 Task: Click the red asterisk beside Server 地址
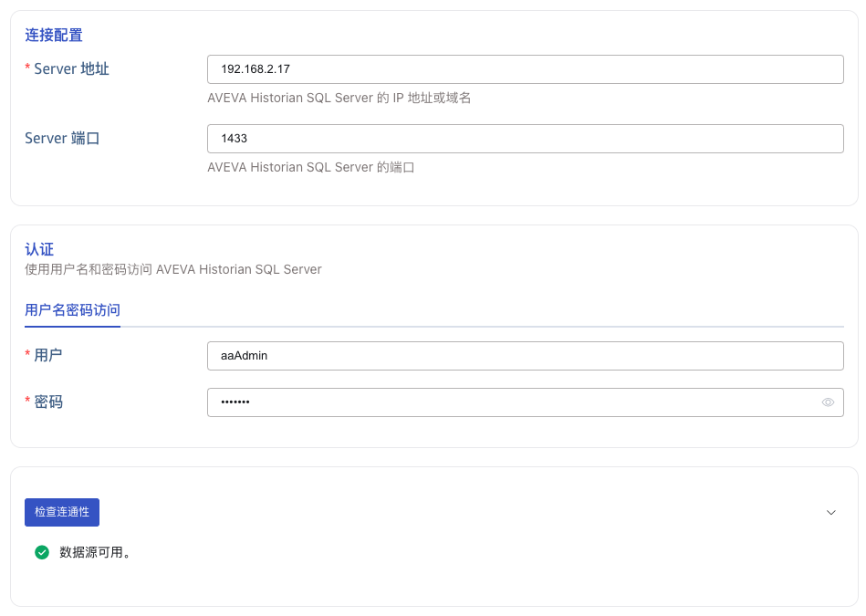[27, 69]
